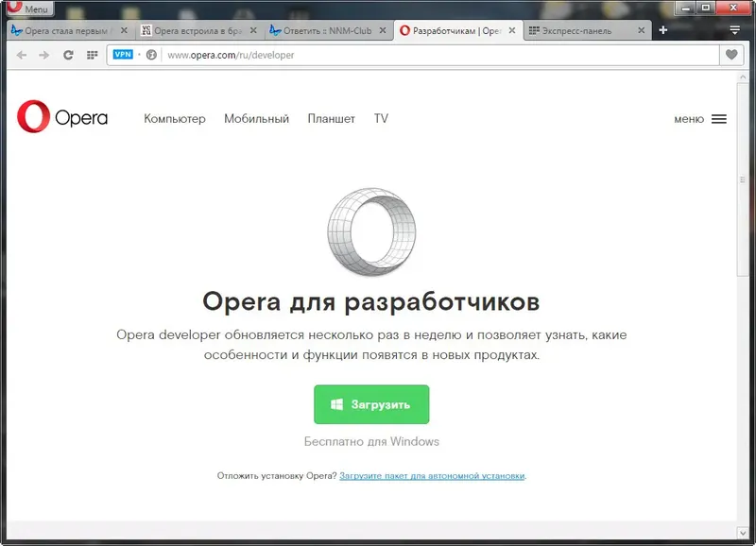
Task: Reload the current page
Action: (x=66, y=55)
